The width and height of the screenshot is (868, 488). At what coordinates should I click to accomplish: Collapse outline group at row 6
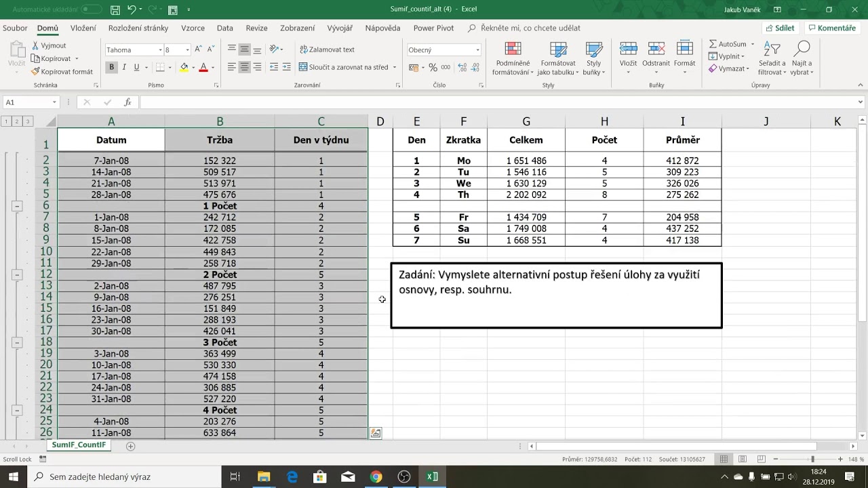pos(17,206)
